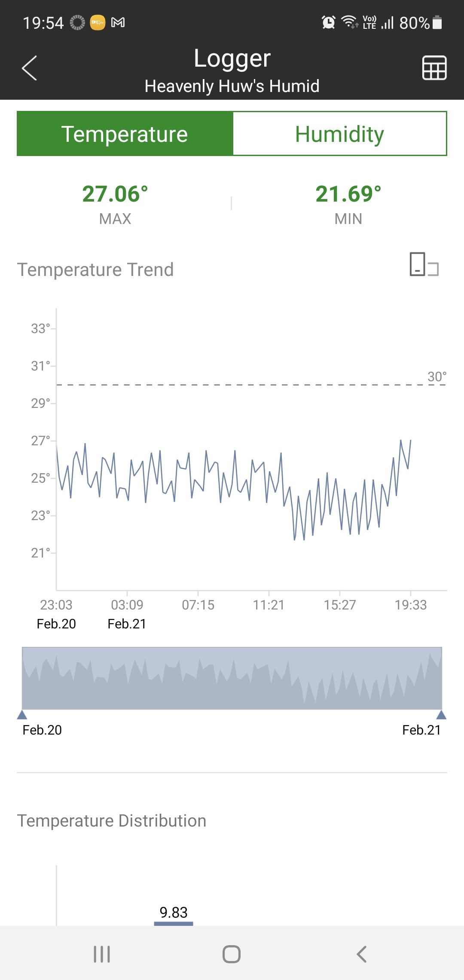This screenshot has width=464, height=980.
Task: Tap the alarm clock status icon
Action: point(329,22)
